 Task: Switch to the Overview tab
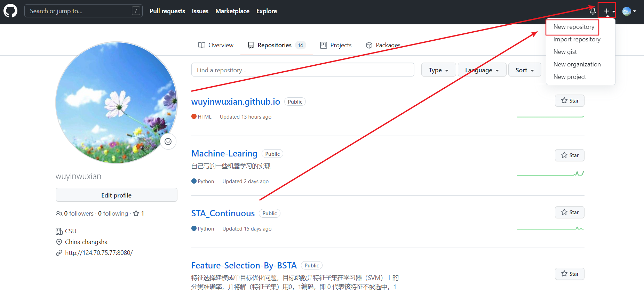point(216,45)
